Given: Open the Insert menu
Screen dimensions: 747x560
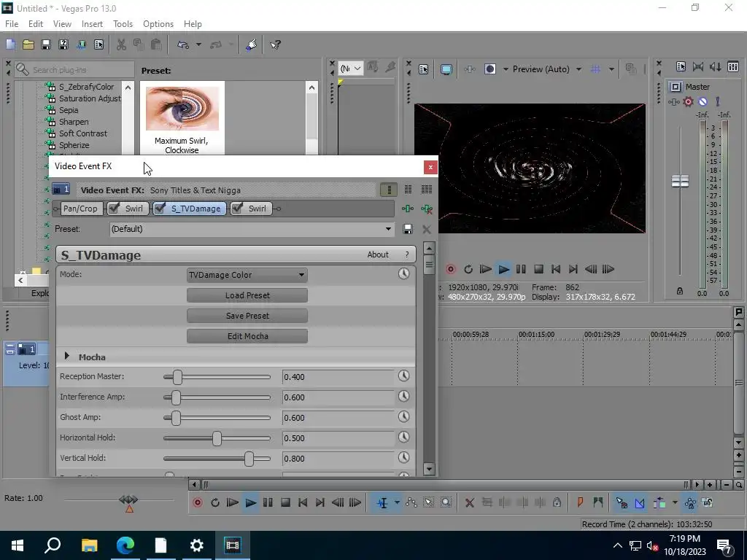Looking at the screenshot, I should tap(92, 24).
